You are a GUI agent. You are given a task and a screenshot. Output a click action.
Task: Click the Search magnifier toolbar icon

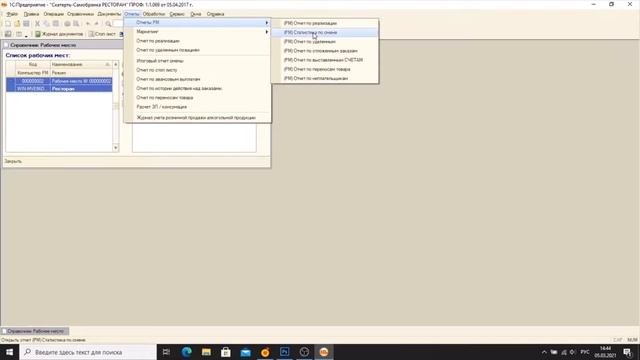click(x=108, y=24)
